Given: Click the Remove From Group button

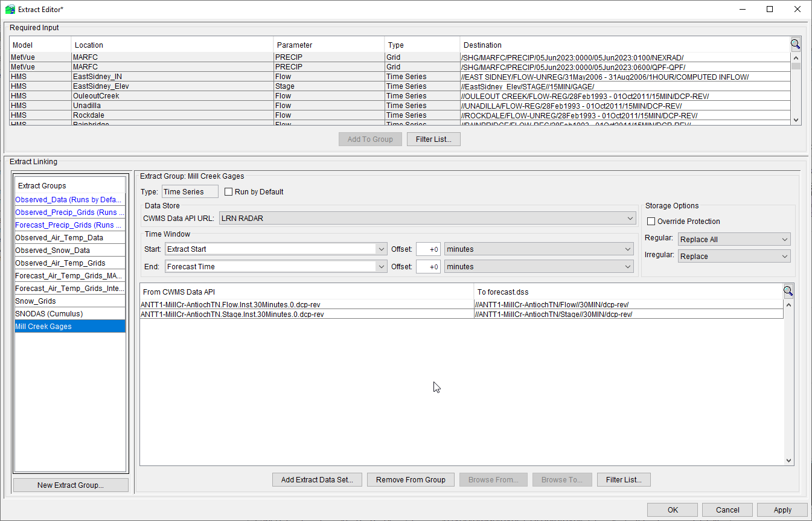Looking at the screenshot, I should (411, 479).
